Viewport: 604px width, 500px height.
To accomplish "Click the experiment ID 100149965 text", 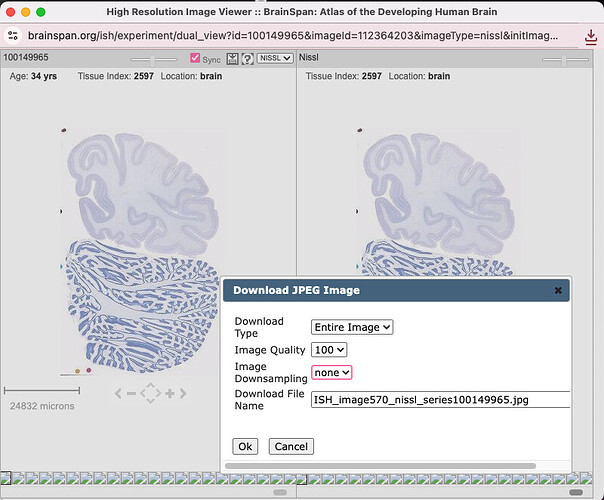I will [26, 57].
